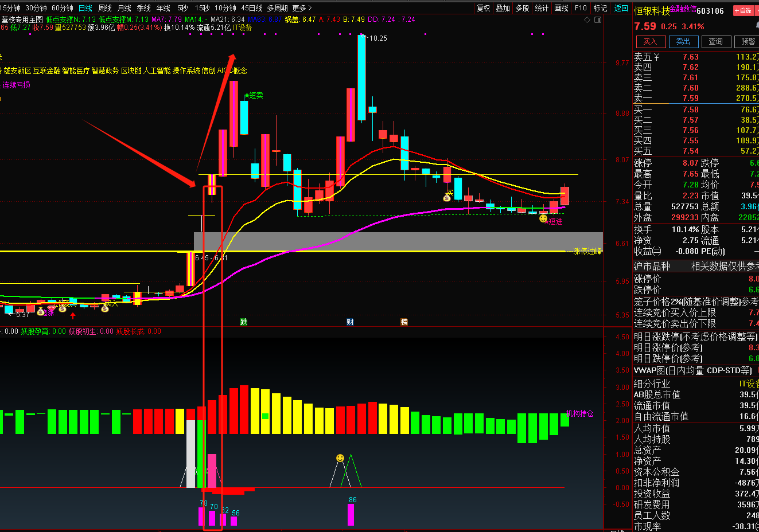The image size is (759, 532).
Task: Click the 涨停过峰 label on yellow line
Action: click(x=588, y=251)
